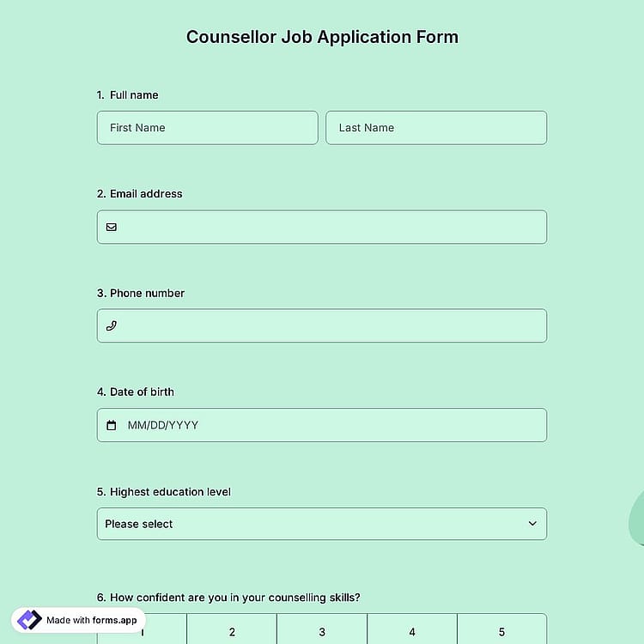The width and height of the screenshot is (644, 644).
Task: Click into the Email address field
Action: point(322,228)
